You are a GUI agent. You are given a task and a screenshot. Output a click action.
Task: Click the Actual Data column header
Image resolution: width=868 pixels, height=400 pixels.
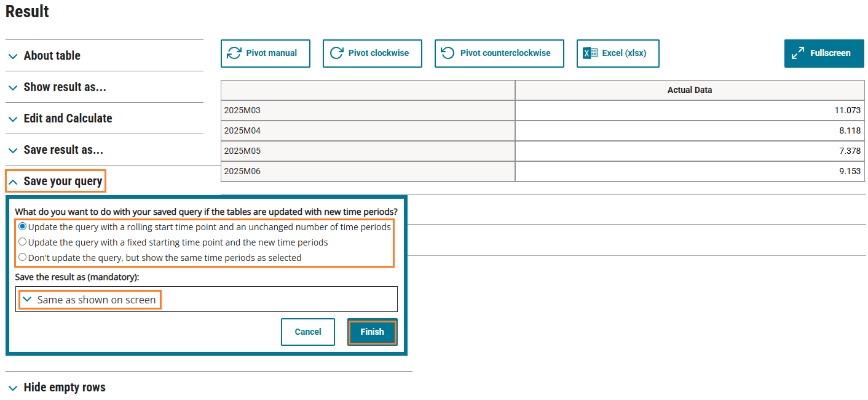[689, 90]
